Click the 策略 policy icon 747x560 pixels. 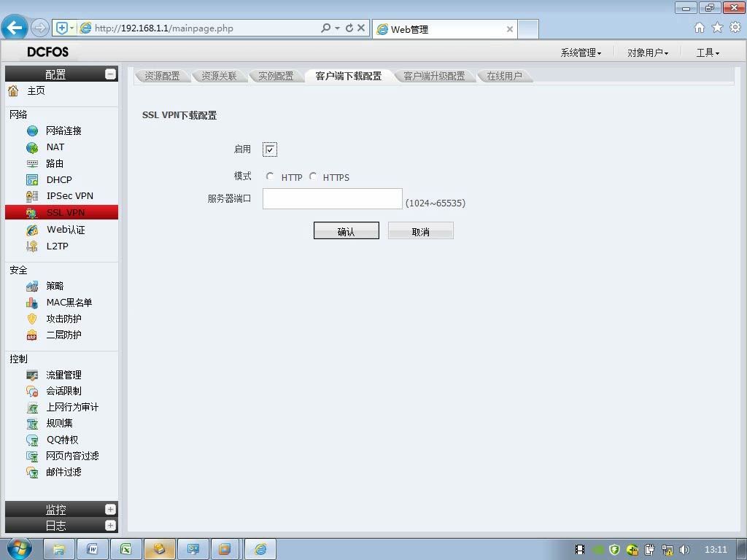32,286
